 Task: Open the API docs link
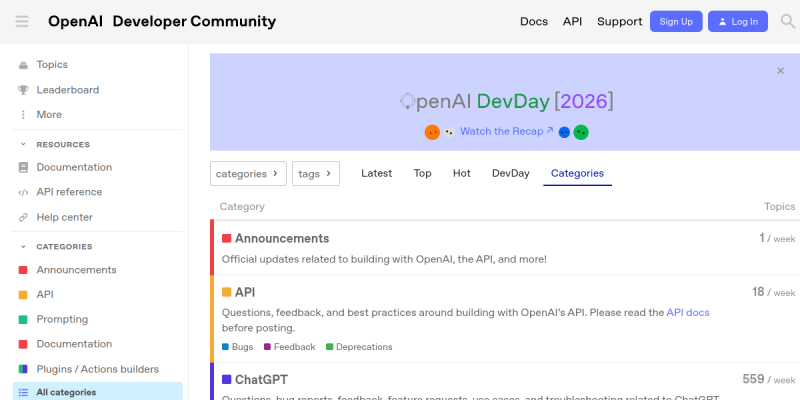coord(688,312)
